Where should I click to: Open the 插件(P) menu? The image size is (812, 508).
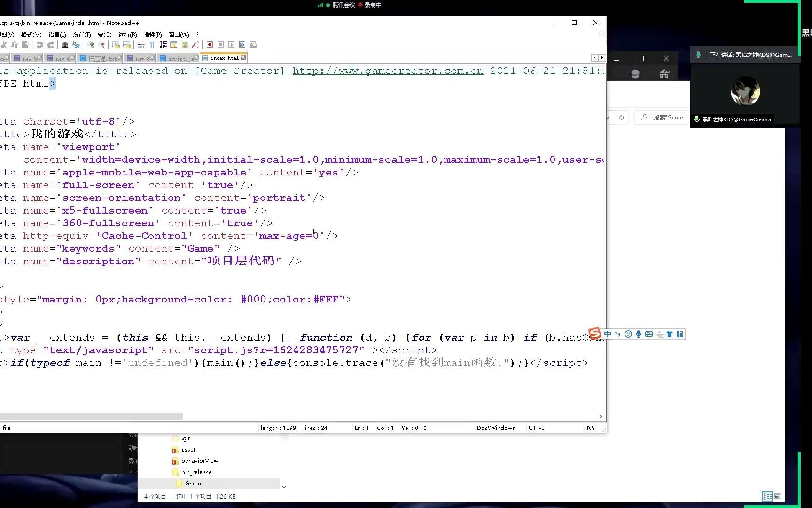pyautogui.click(x=153, y=35)
